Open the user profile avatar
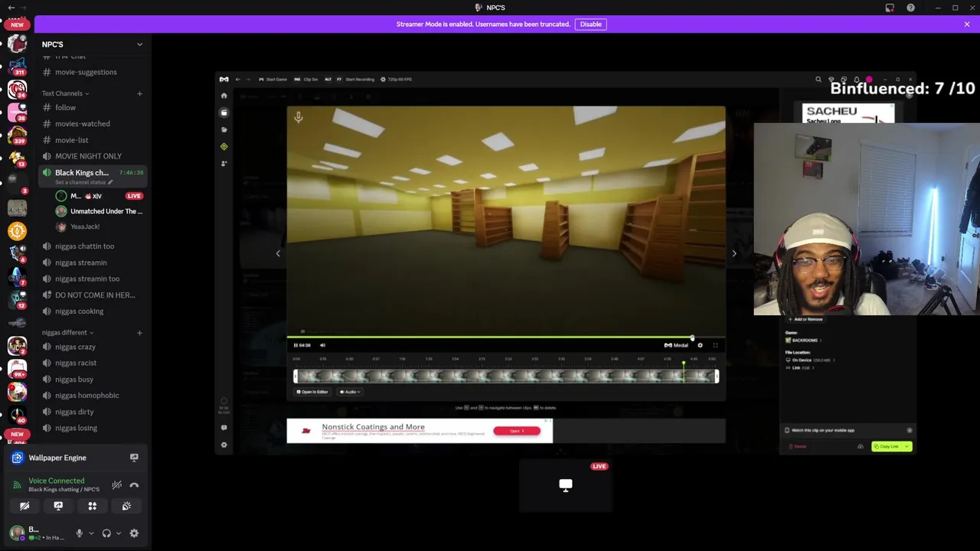The image size is (980, 551). tap(17, 533)
